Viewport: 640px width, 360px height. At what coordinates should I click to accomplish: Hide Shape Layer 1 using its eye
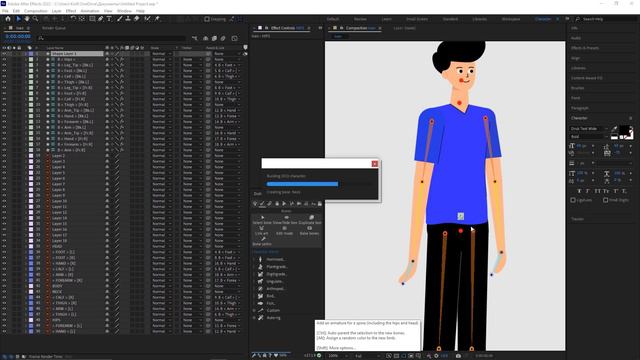pyautogui.click(x=4, y=53)
